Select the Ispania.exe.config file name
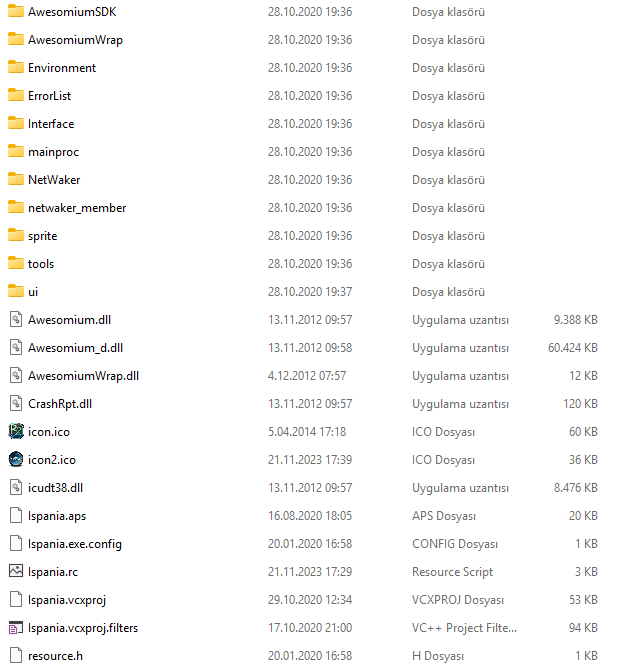This screenshot has width=619, height=663. click(75, 544)
